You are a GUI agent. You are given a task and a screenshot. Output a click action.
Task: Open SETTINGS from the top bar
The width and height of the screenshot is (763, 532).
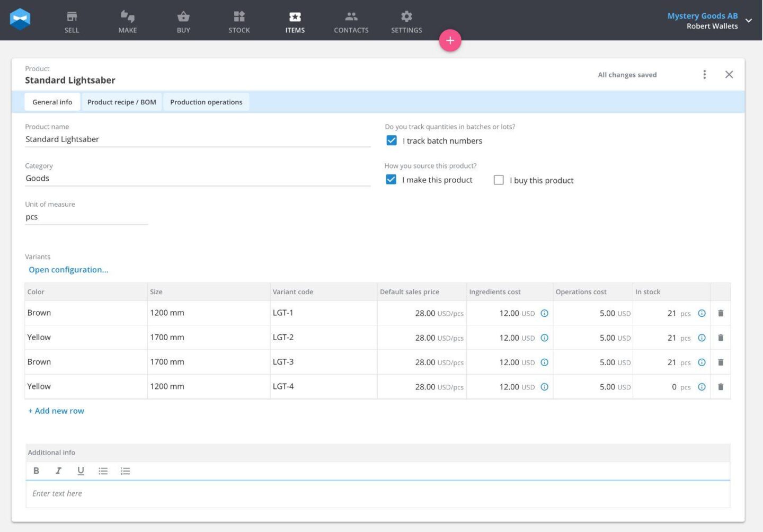[406, 21]
